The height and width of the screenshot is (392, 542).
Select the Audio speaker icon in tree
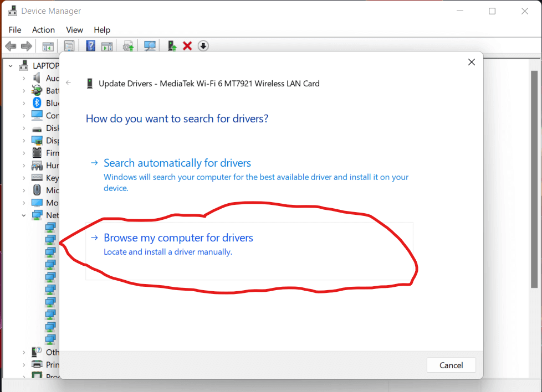(x=37, y=78)
